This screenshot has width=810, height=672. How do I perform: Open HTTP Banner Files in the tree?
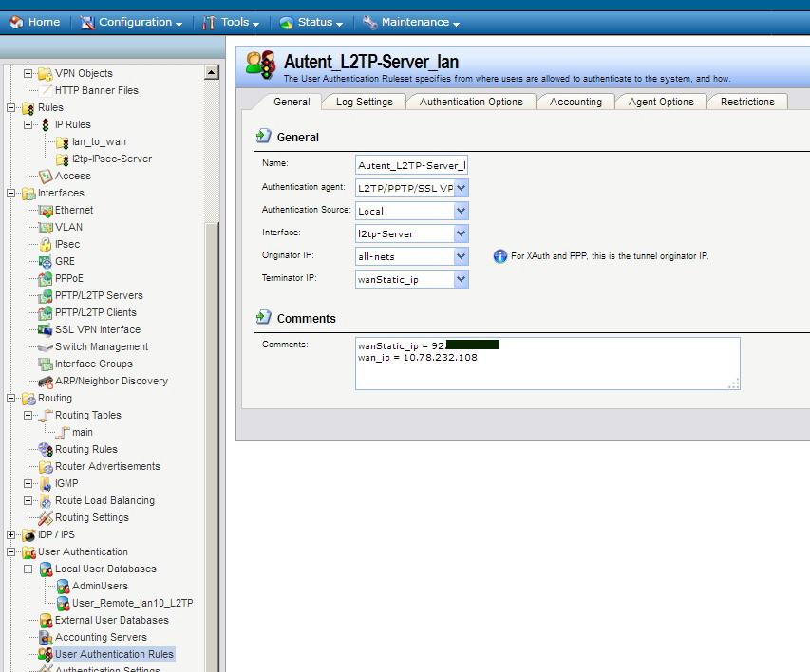coord(97,90)
